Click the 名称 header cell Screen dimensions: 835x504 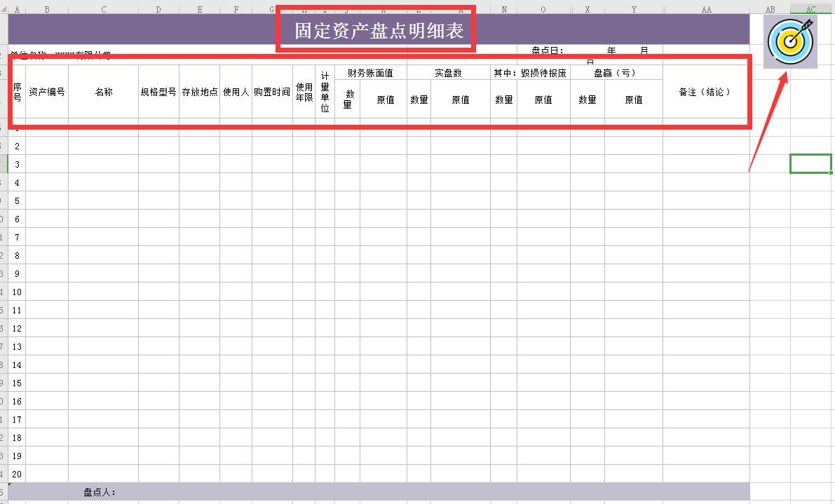(x=102, y=92)
